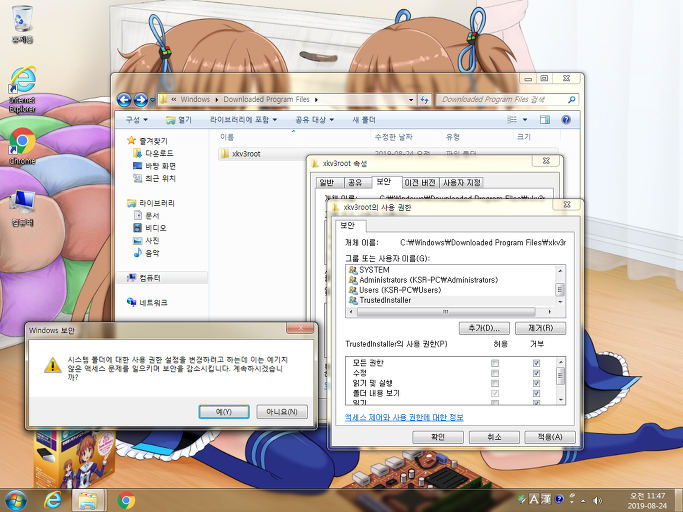The height and width of the screenshot is (512, 683).
Task: Open Videos (비디오) library
Action: [150, 228]
